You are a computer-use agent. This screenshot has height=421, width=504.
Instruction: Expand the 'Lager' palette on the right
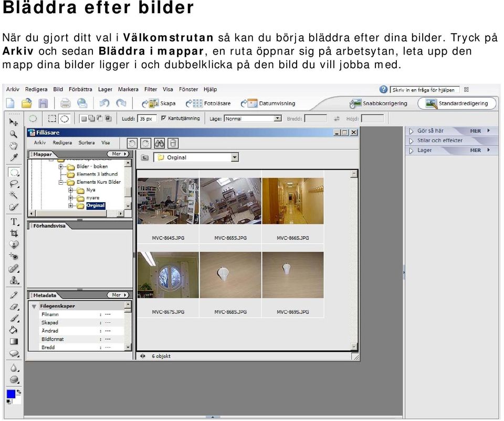click(411, 151)
